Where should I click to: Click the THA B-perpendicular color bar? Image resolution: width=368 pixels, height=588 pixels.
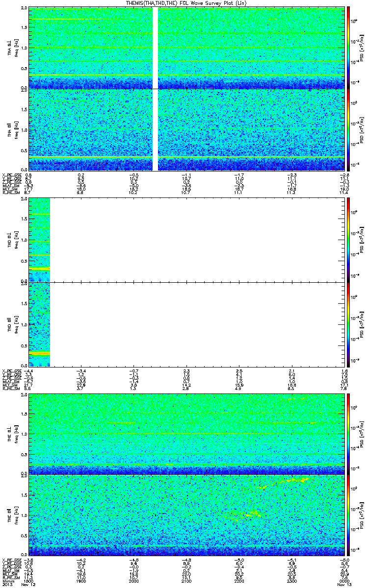(x=348, y=48)
